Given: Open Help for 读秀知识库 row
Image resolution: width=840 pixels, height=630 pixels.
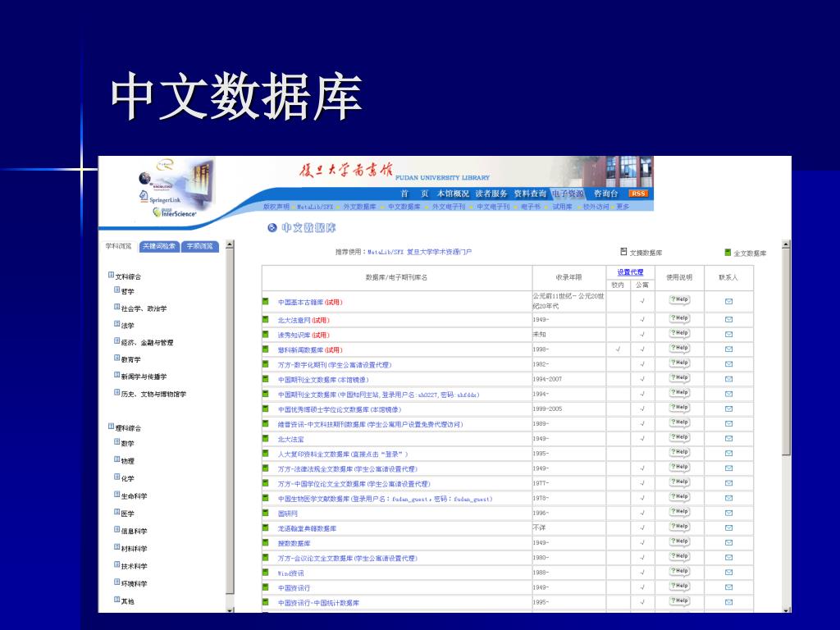Looking at the screenshot, I should pyautogui.click(x=679, y=333).
